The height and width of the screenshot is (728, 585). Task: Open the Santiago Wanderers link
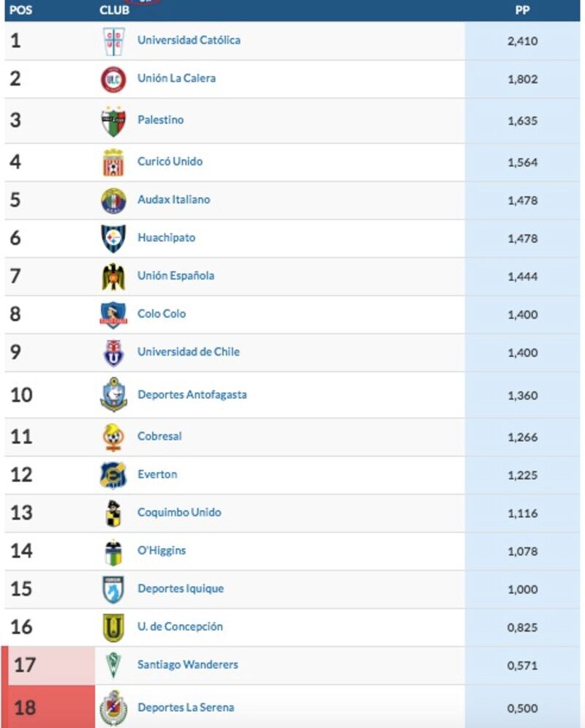pos(187,665)
